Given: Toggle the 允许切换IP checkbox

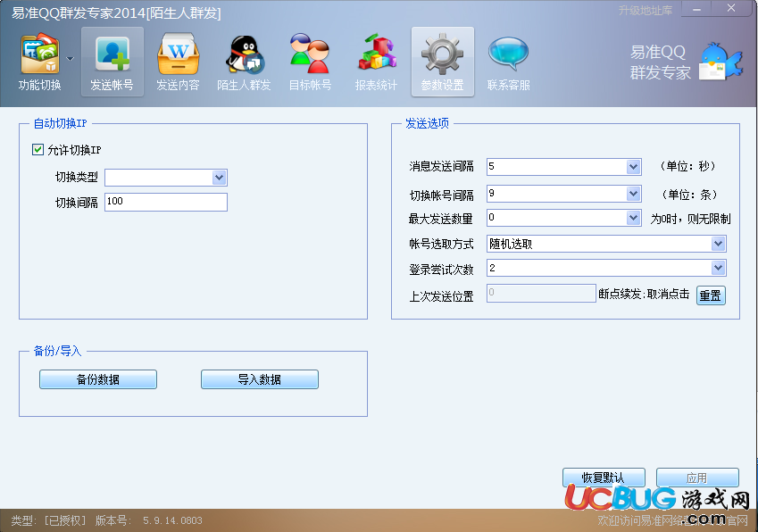Looking at the screenshot, I should pos(37,150).
